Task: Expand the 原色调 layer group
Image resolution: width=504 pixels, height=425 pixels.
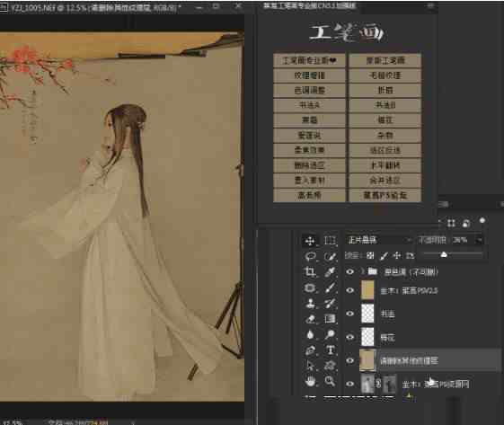Action: (363, 272)
